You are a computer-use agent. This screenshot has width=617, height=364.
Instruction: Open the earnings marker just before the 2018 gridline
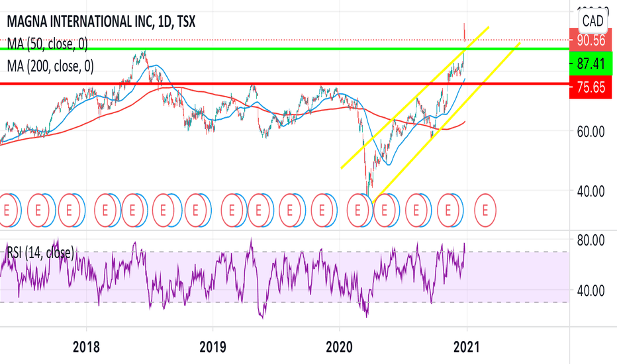tap(69, 210)
